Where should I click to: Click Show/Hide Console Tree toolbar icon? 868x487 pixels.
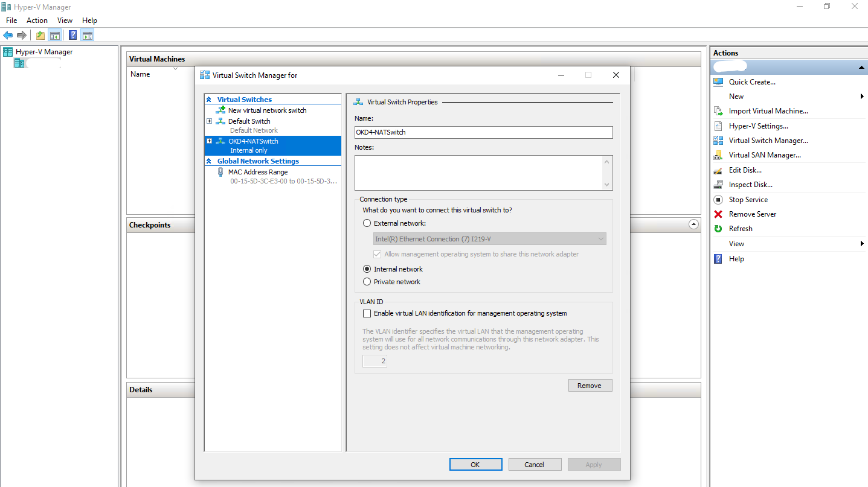coord(54,35)
